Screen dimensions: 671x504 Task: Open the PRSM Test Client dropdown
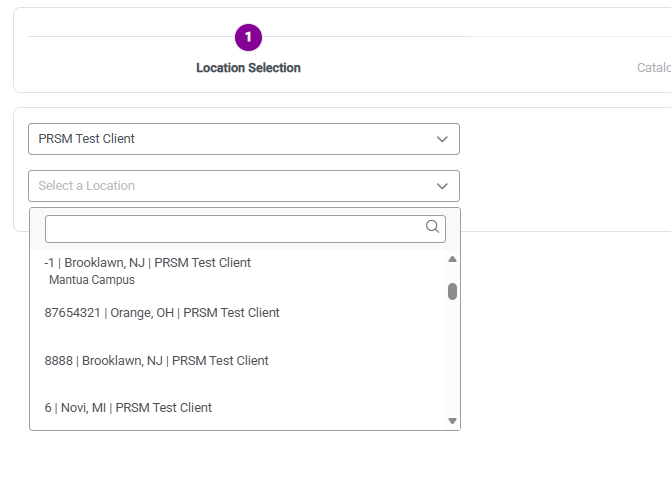[244, 139]
